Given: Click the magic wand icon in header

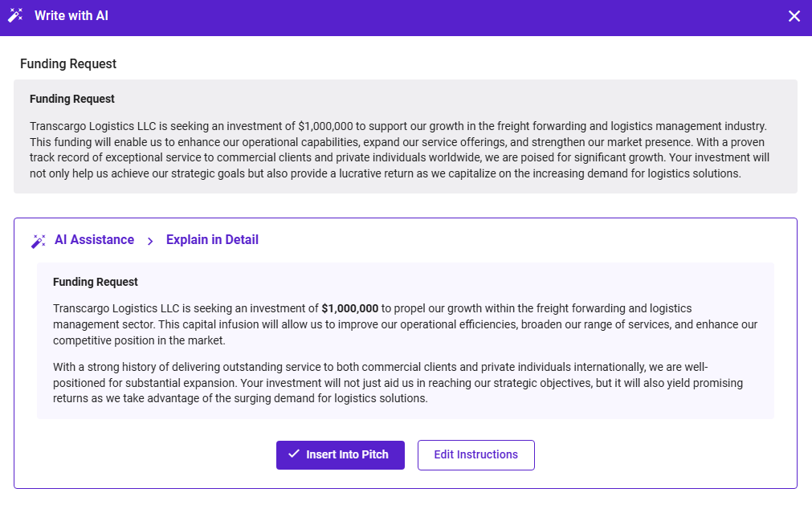Looking at the screenshot, I should [15, 15].
